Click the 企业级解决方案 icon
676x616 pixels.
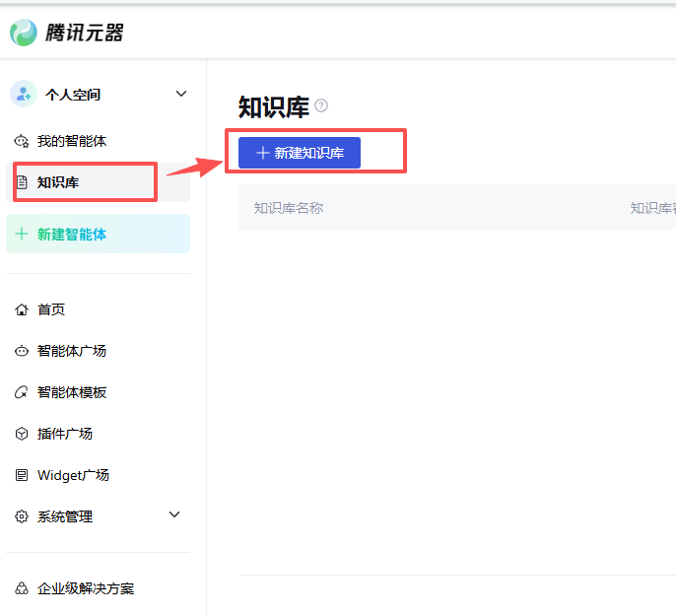coord(22,588)
